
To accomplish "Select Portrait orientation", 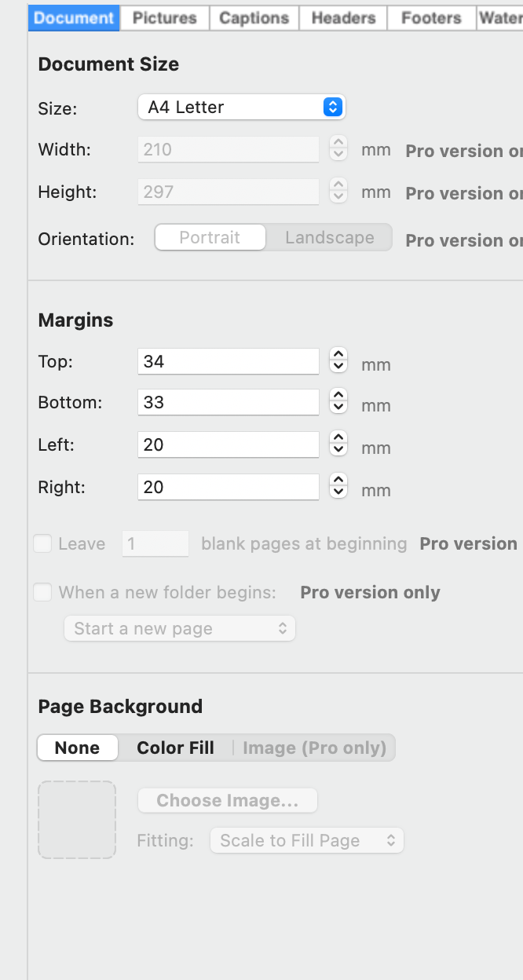I will tap(210, 238).
